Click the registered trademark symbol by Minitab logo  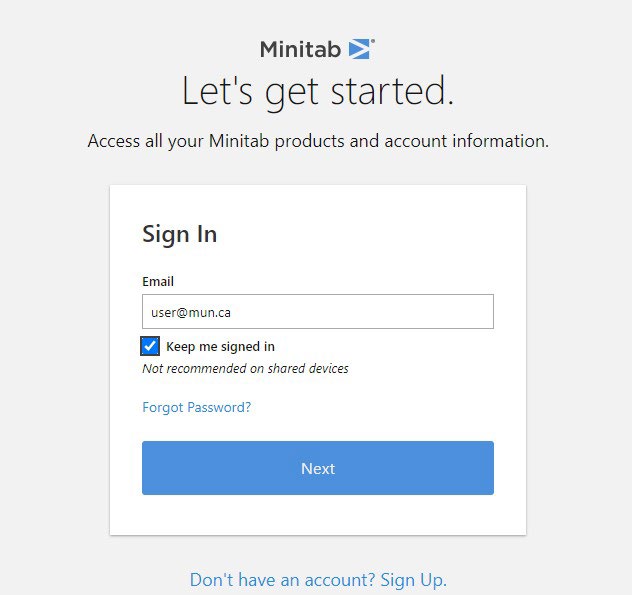[x=372, y=41]
